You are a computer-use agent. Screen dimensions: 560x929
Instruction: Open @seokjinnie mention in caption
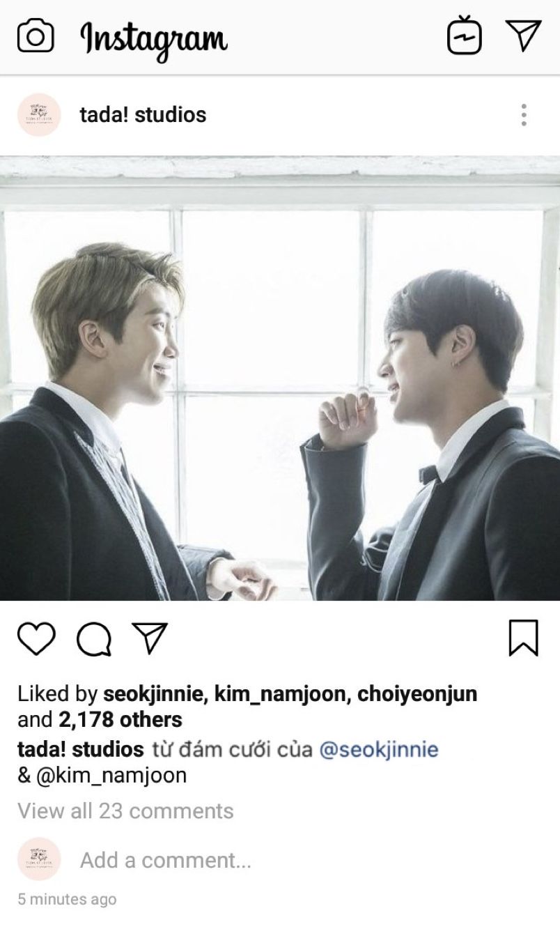(379, 750)
